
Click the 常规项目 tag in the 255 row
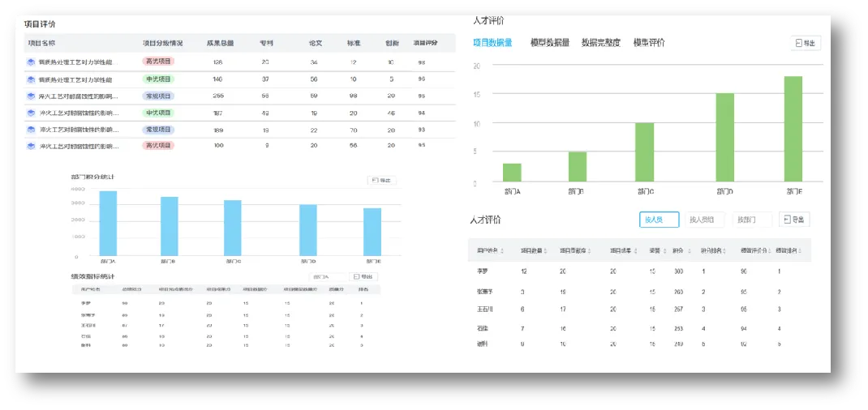pos(158,96)
